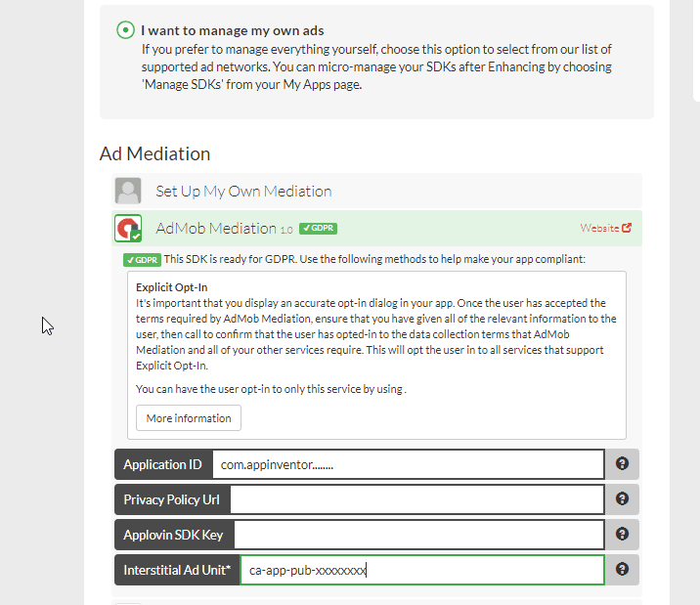Screen dimensions: 700x605
Task: Focus the Privacy Policy Url input field
Action: tap(417, 499)
